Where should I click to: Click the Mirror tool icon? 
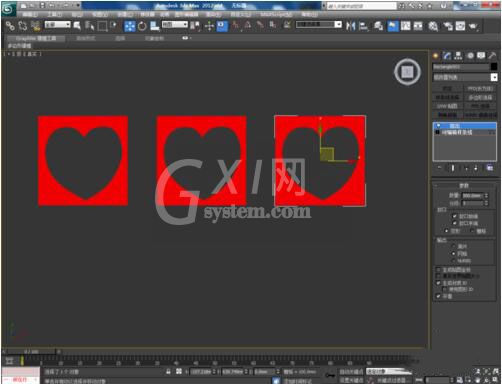pos(350,26)
